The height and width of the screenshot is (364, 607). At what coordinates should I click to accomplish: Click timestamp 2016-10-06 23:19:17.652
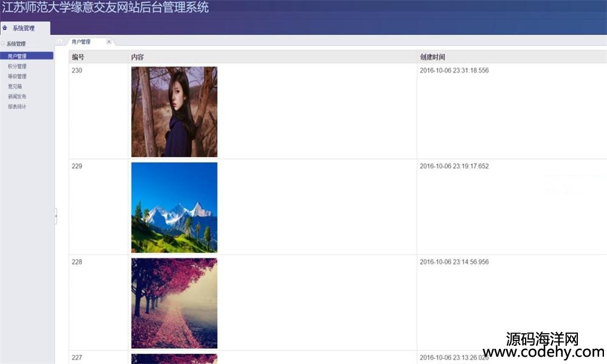pos(454,166)
